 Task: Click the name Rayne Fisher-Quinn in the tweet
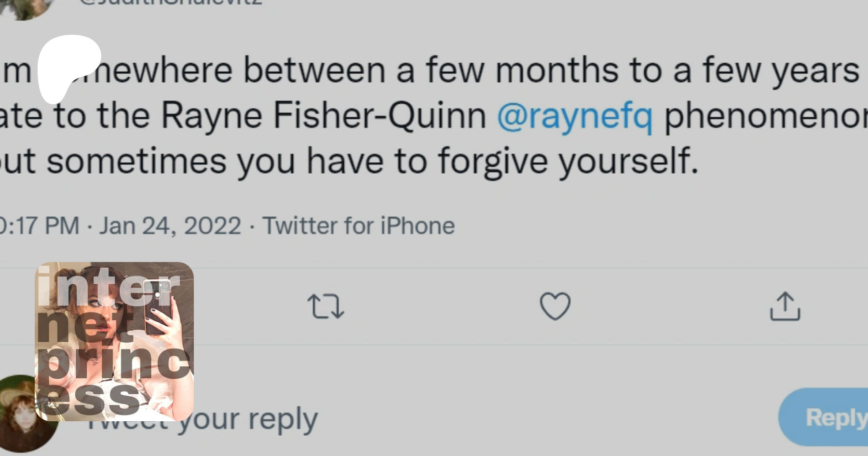(323, 116)
